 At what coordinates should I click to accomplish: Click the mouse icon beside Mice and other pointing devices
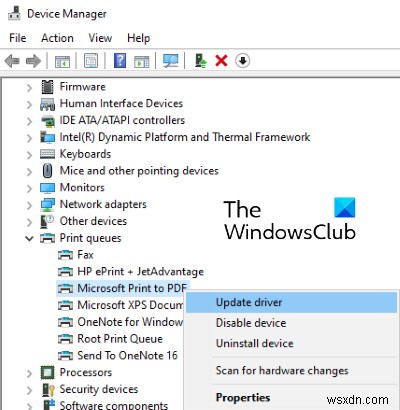[x=48, y=171]
